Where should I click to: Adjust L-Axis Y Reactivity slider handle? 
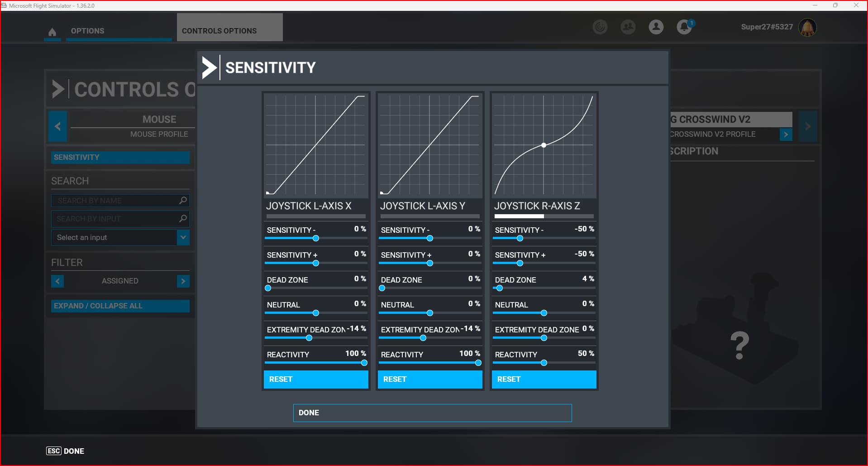478,363
